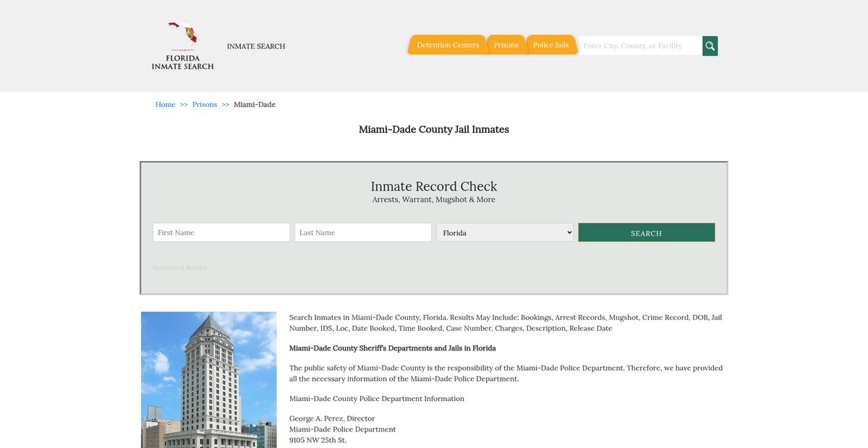Click the Florida Inmate Search logo
The height and width of the screenshot is (448, 868).
(182, 46)
